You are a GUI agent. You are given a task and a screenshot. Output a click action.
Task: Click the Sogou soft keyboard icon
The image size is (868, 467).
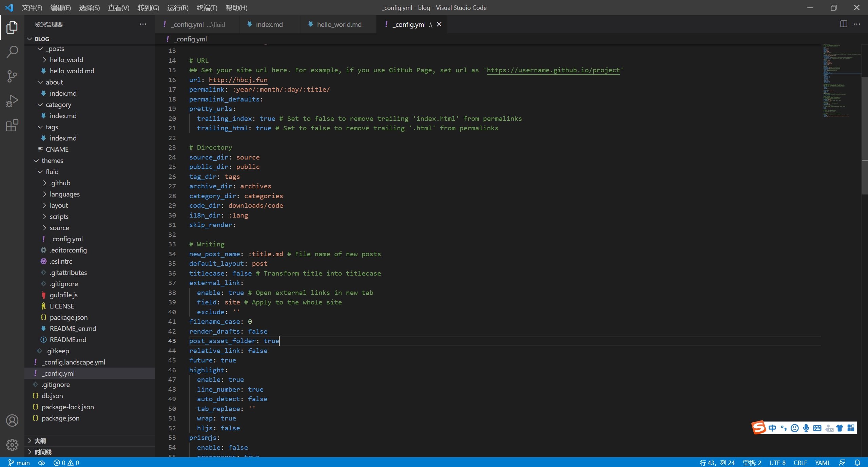point(817,428)
